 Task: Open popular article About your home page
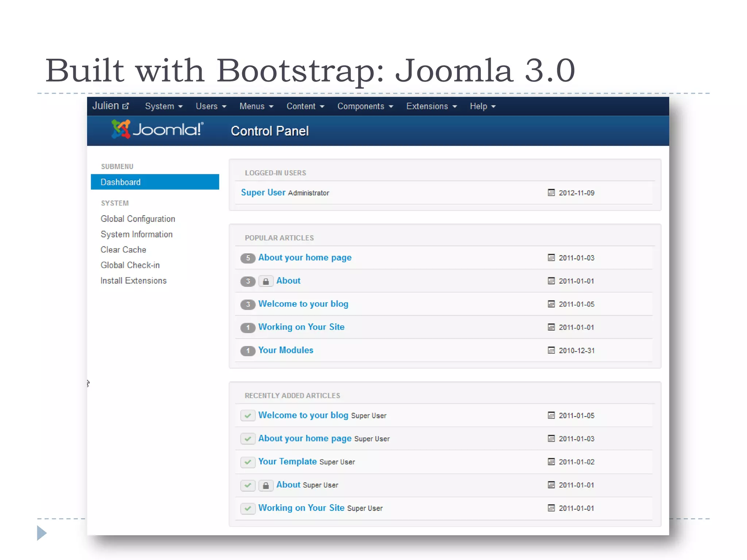pos(305,258)
